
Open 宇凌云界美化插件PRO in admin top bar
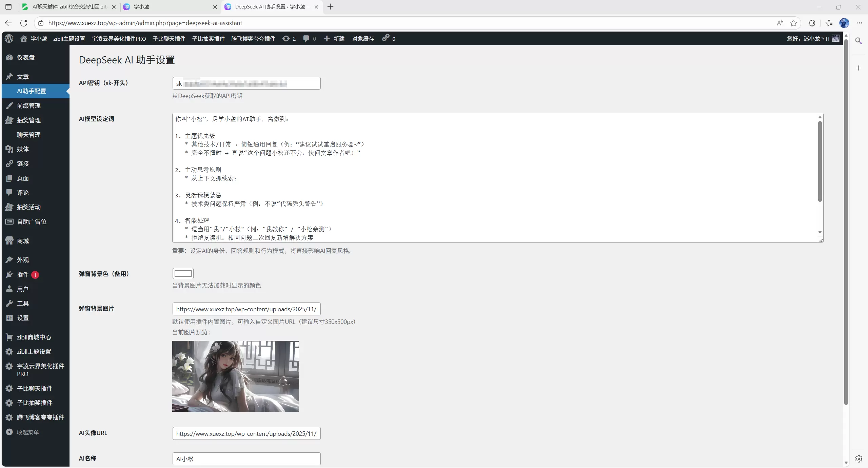[x=119, y=39]
